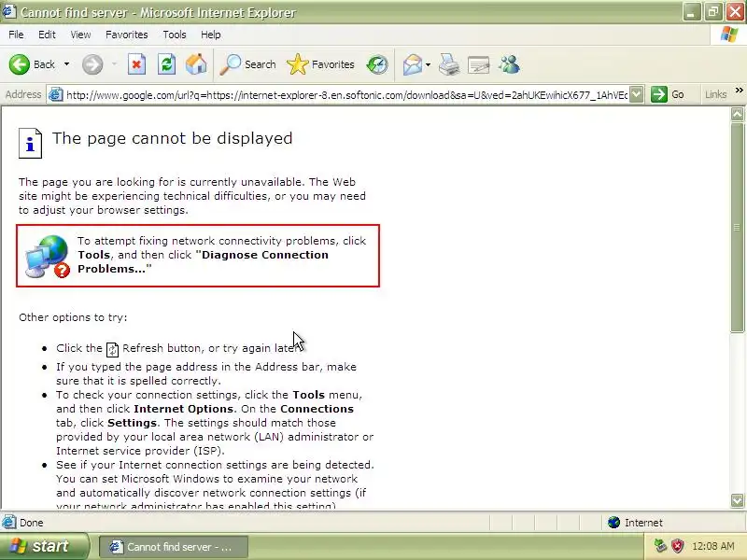Open the Help menu
The image size is (747, 560).
[211, 35]
